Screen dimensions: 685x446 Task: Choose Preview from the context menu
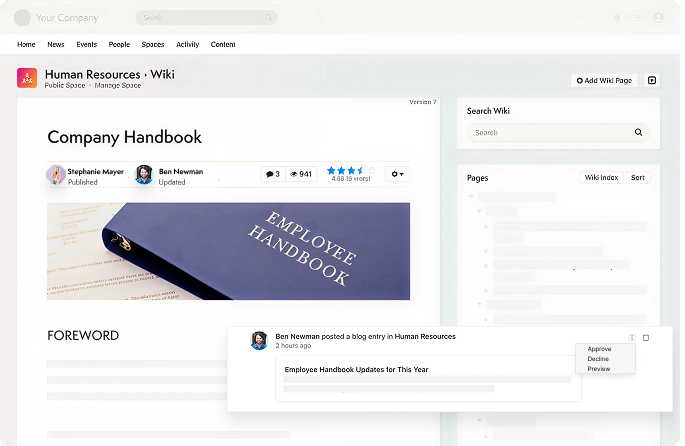[599, 369]
